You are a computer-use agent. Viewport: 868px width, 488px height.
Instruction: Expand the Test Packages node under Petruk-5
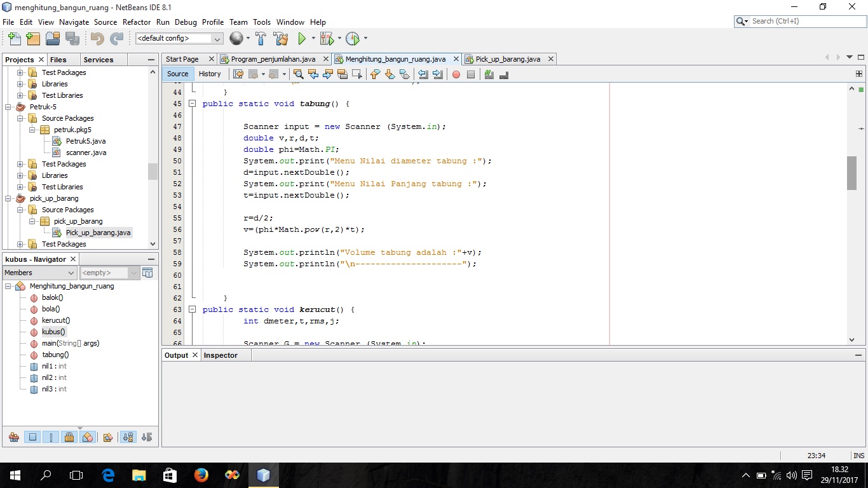pos(22,164)
